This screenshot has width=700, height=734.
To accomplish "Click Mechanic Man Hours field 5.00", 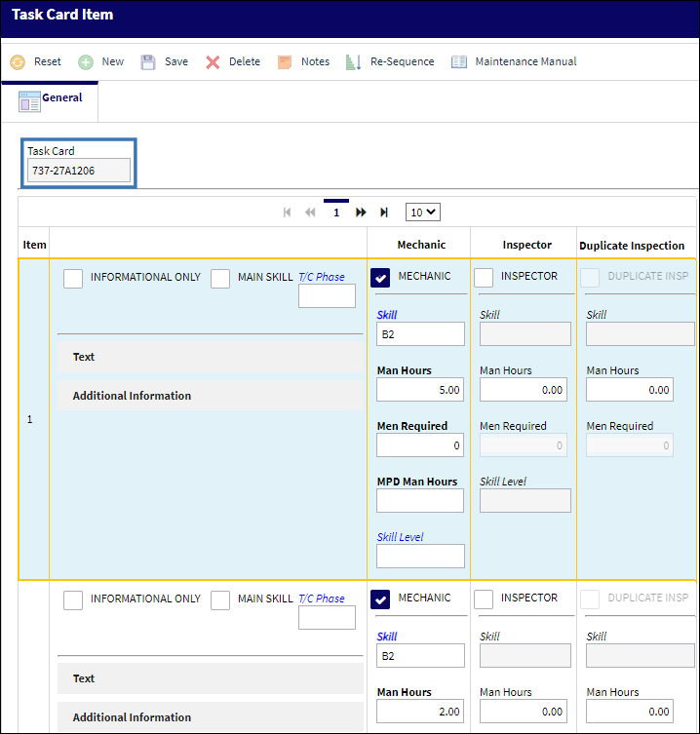I will pos(420,390).
